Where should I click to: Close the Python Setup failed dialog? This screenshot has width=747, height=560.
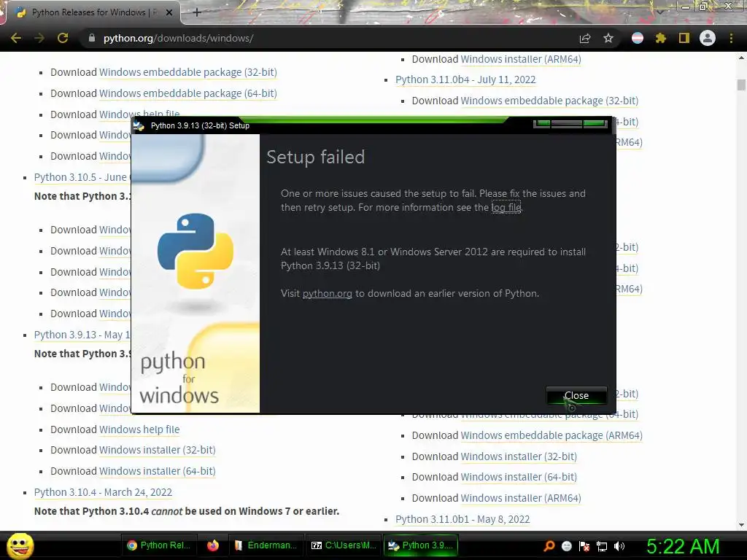(576, 395)
